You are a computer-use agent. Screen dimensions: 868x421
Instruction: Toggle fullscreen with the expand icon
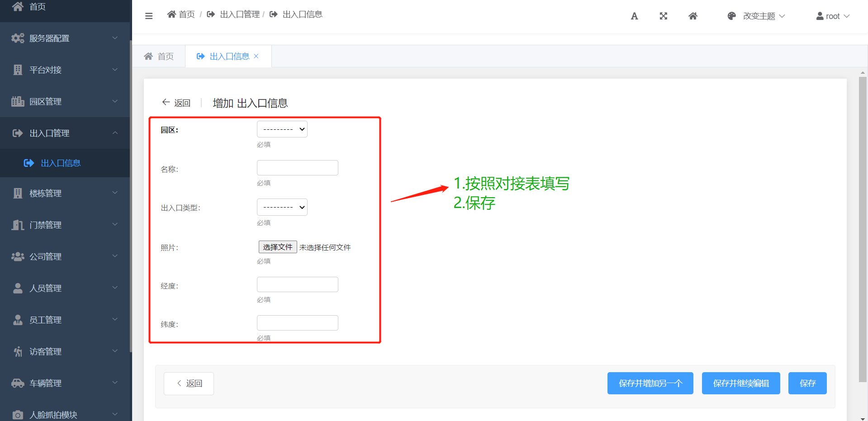663,16
